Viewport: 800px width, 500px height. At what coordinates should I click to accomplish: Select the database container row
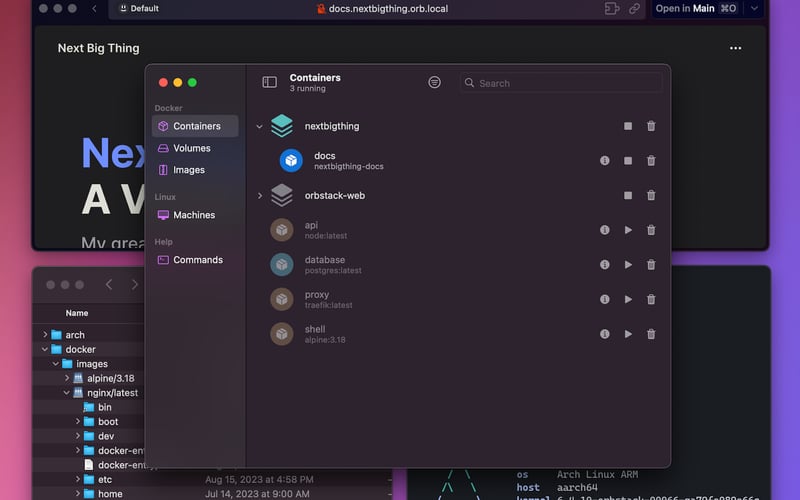tap(458, 265)
